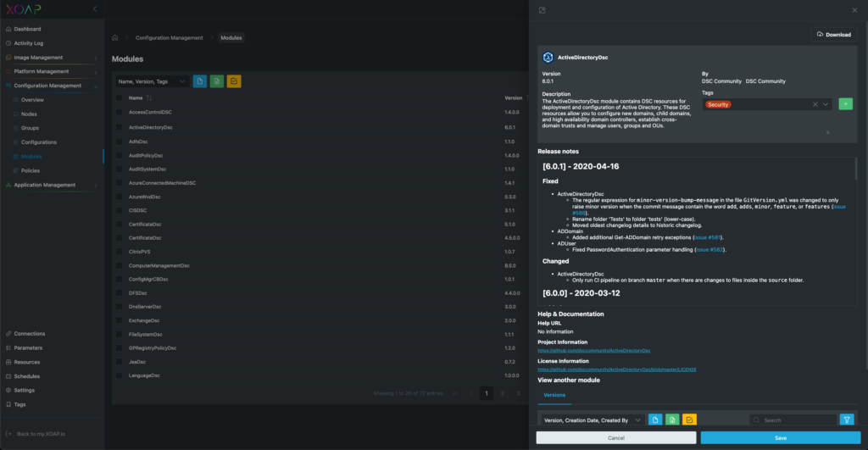868x450 pixels.
Task: Collapse the sidebar using the arrow beside XOAP logo
Action: click(x=95, y=8)
